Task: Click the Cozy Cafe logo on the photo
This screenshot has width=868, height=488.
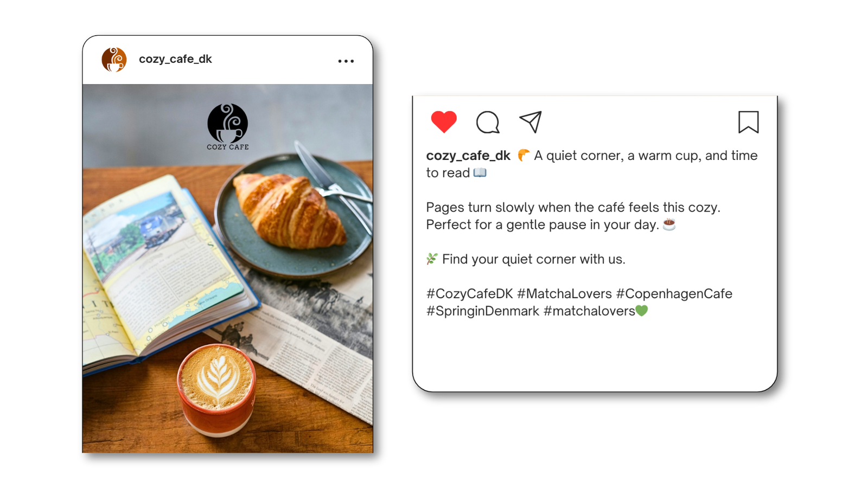Action: pos(228,127)
